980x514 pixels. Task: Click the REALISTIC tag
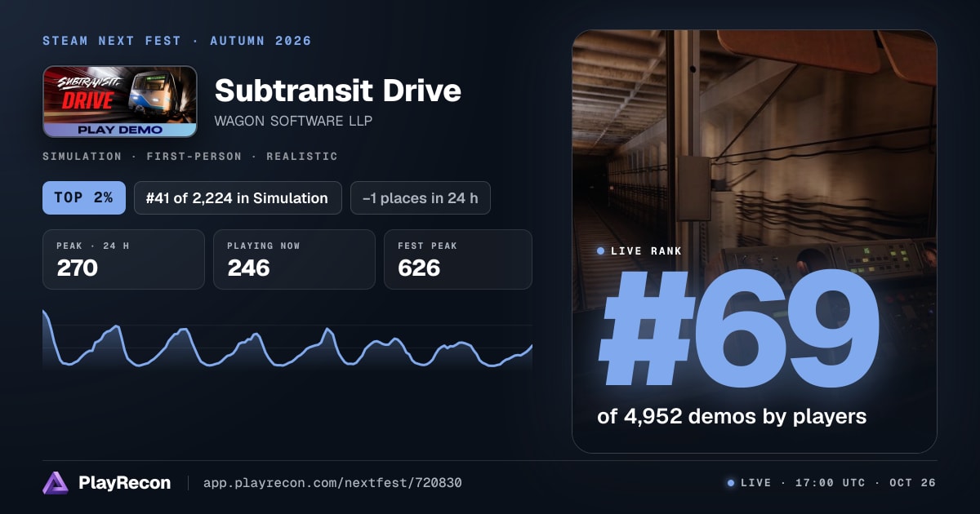click(x=301, y=156)
